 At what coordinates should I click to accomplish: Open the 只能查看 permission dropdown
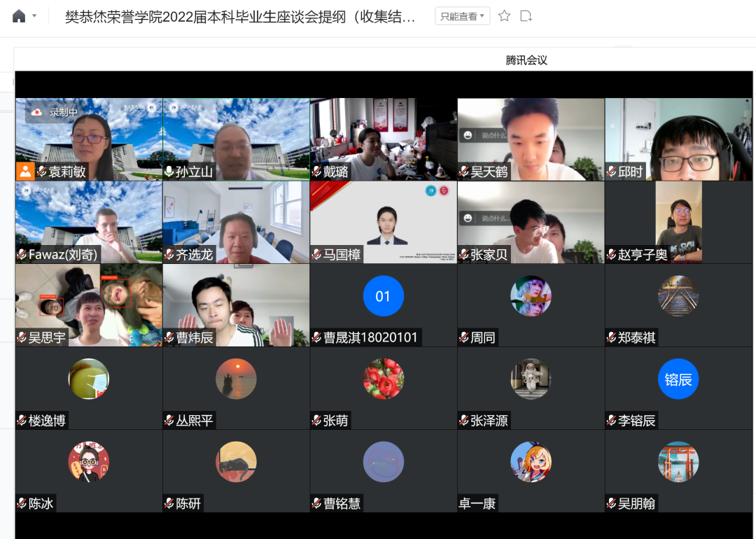[462, 16]
